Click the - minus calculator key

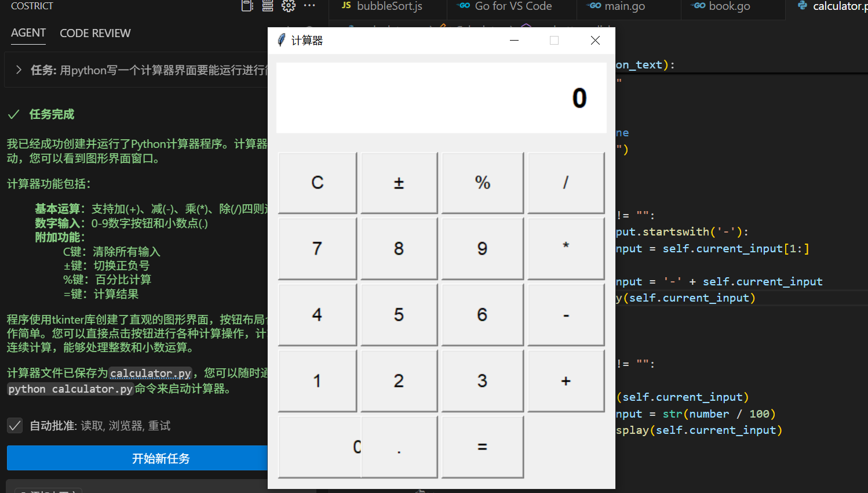[x=566, y=315]
